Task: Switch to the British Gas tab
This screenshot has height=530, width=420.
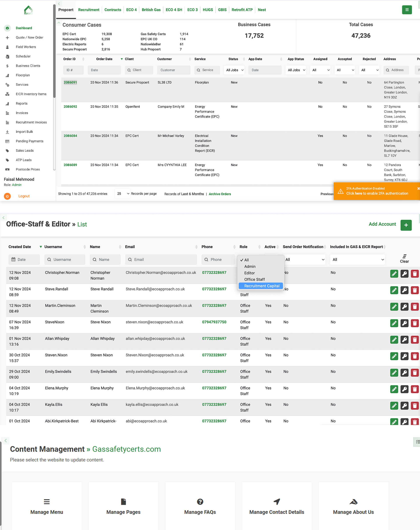Action: (151, 10)
